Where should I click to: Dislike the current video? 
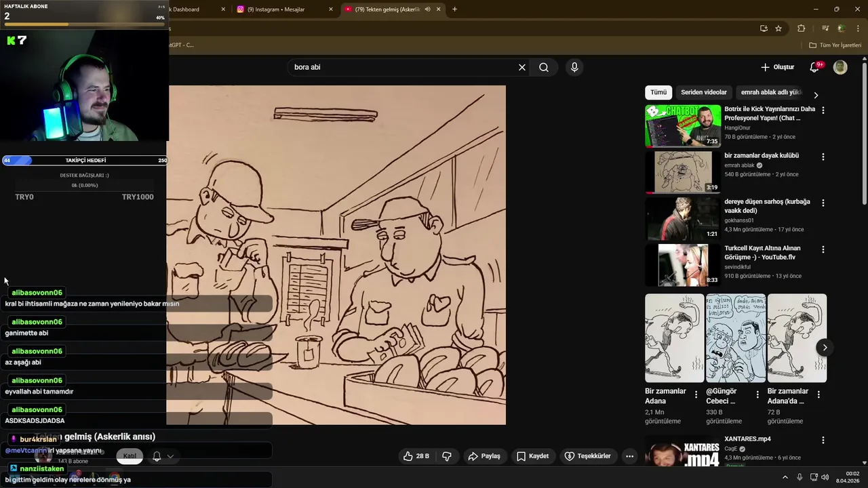tap(447, 456)
